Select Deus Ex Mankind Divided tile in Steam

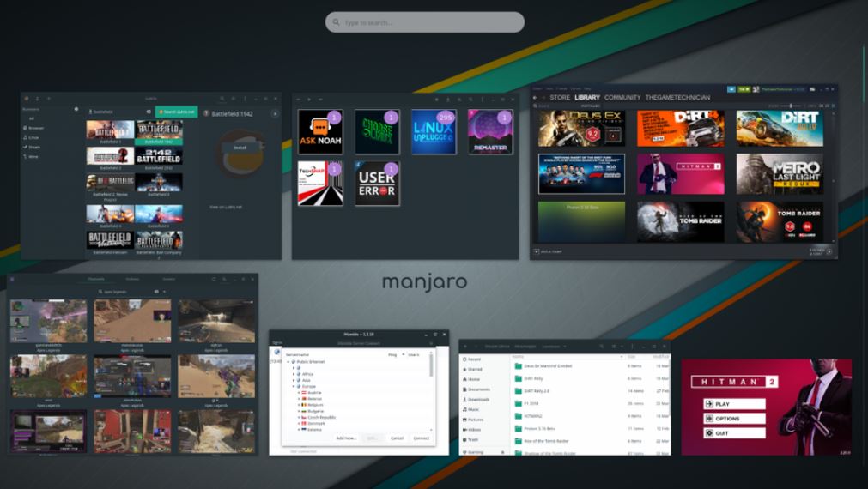(581, 129)
